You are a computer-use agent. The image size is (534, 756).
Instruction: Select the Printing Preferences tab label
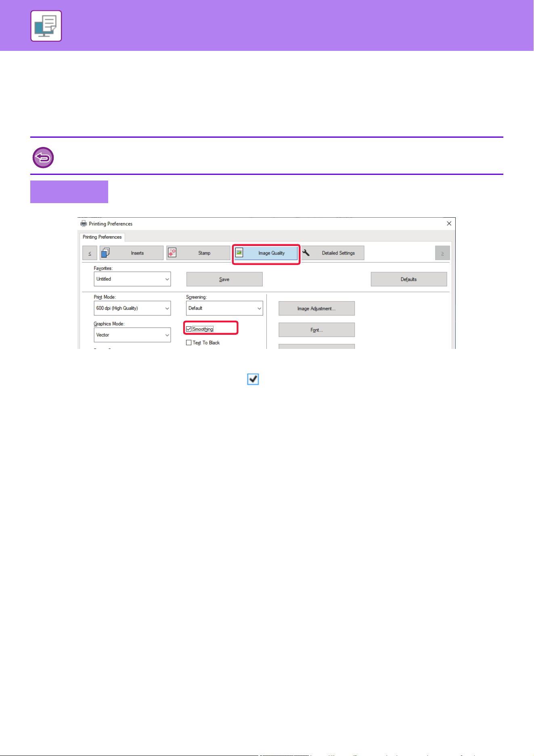click(x=102, y=237)
